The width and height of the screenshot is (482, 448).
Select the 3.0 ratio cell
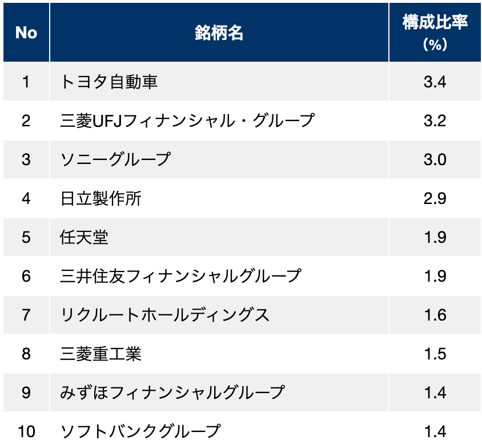click(x=435, y=159)
